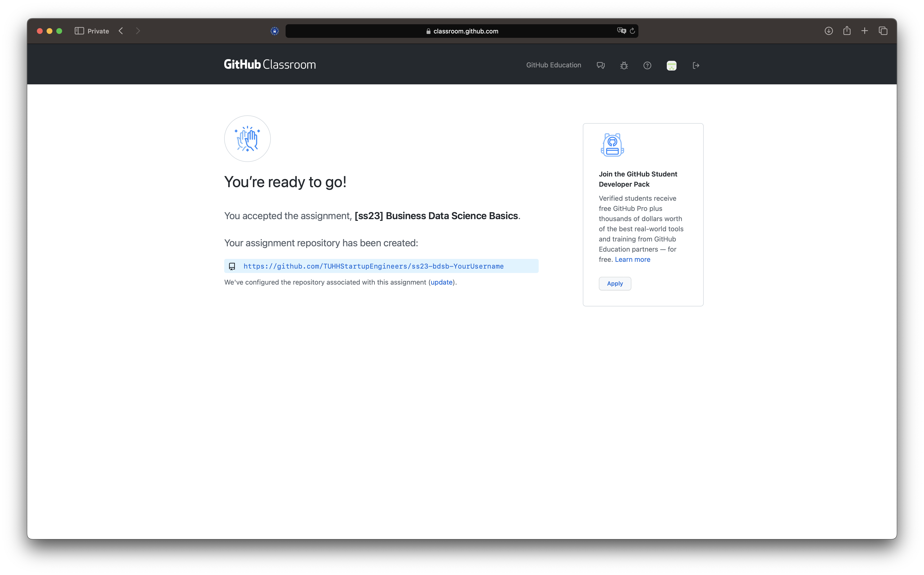This screenshot has width=924, height=575.
Task: Show tab overview icon
Action: (x=883, y=31)
